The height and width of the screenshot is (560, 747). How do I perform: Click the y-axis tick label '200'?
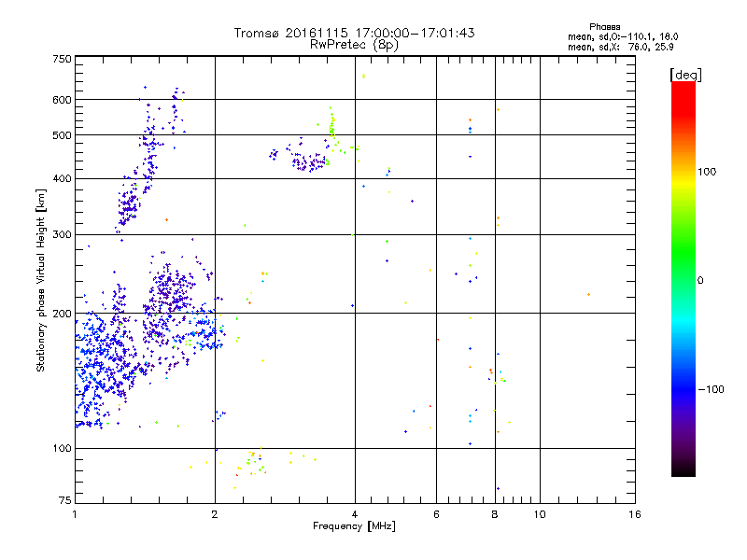[x=62, y=314]
